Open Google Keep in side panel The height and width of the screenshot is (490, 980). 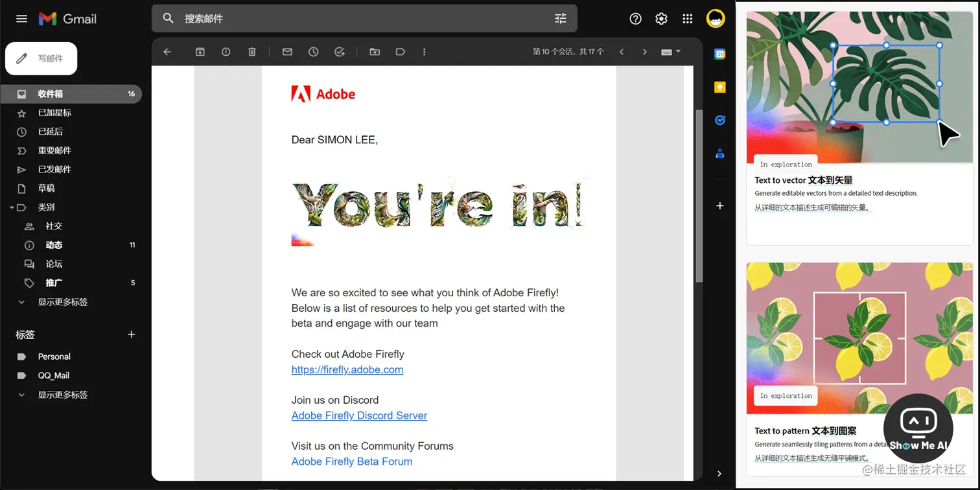tap(719, 87)
